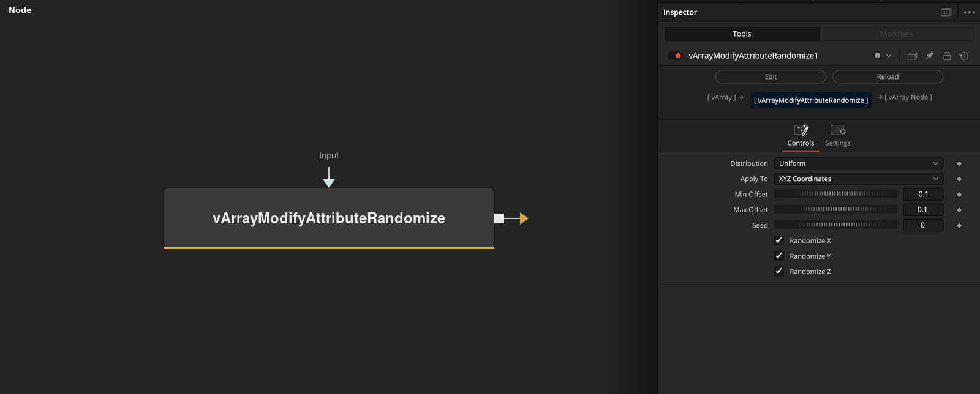Viewport: 980px width, 394px height.
Task: Toggle the red enable switch for vArrayModifyAttributeRandomize1
Action: pos(675,56)
